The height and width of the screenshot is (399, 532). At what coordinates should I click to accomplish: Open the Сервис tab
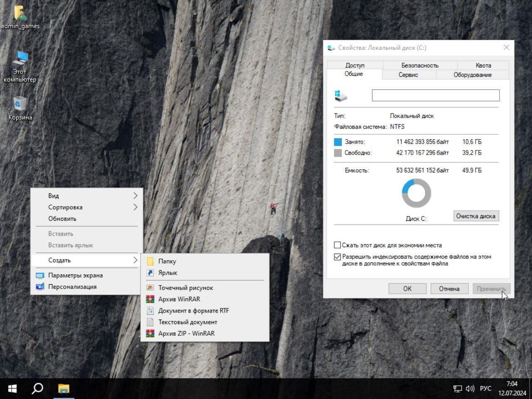click(x=408, y=75)
